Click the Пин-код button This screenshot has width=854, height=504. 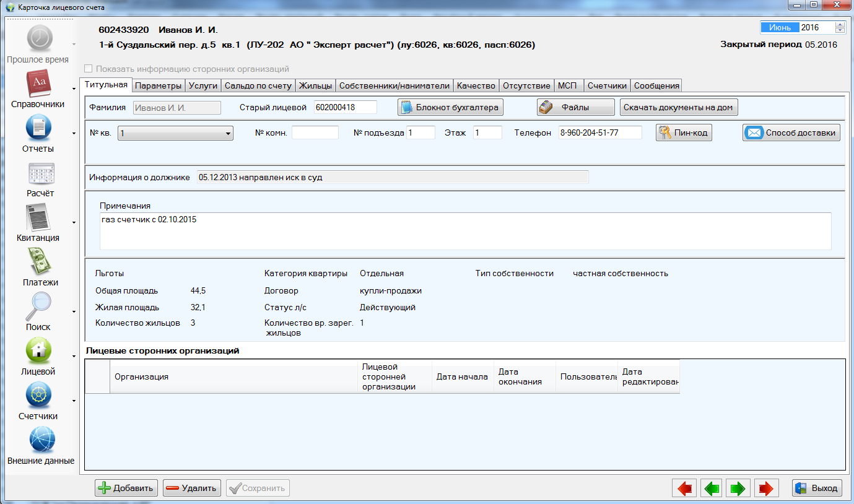(x=684, y=133)
